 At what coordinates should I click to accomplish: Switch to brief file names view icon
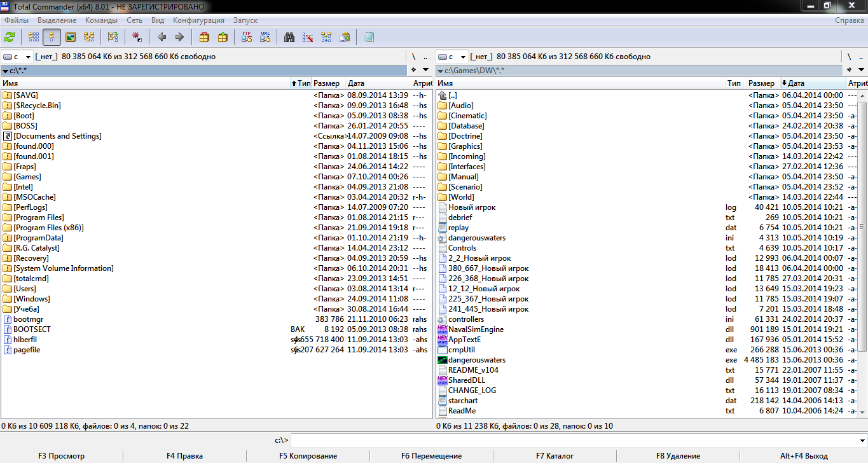[34, 38]
